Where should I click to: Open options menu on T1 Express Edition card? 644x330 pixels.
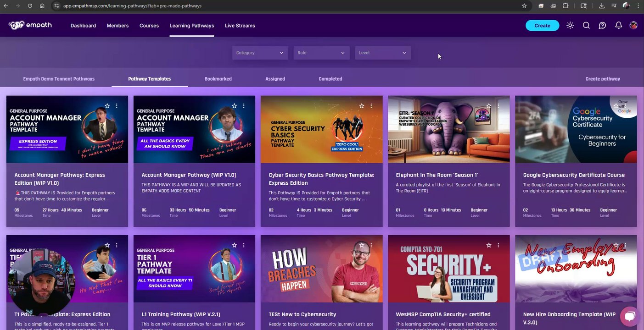117,245
